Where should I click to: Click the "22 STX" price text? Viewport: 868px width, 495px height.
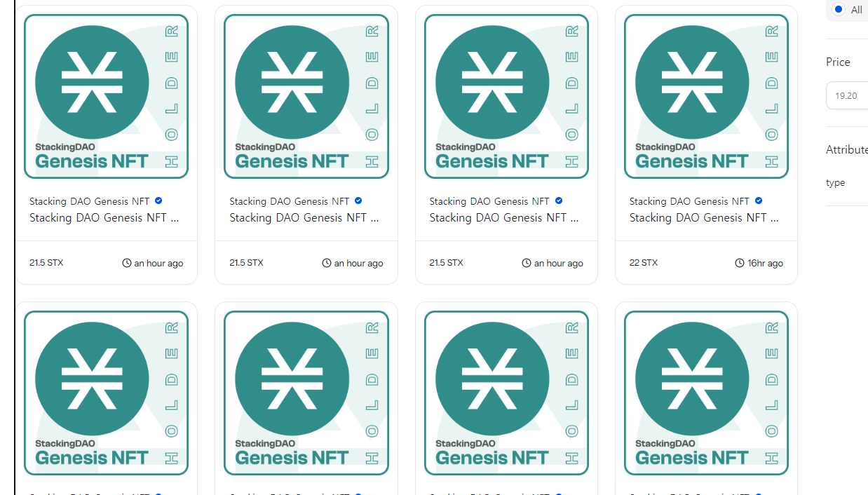click(x=644, y=263)
